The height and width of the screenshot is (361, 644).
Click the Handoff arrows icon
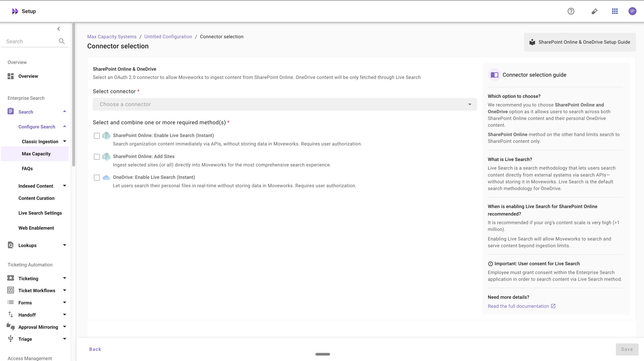tap(10, 315)
